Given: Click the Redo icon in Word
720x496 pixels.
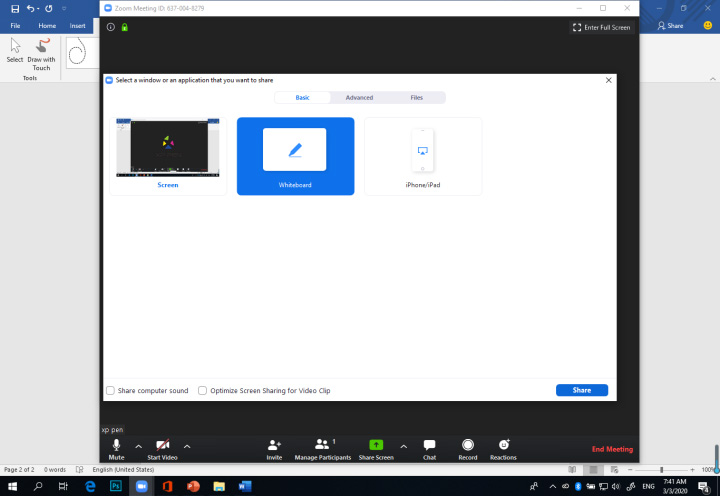Looking at the screenshot, I should [49, 8].
